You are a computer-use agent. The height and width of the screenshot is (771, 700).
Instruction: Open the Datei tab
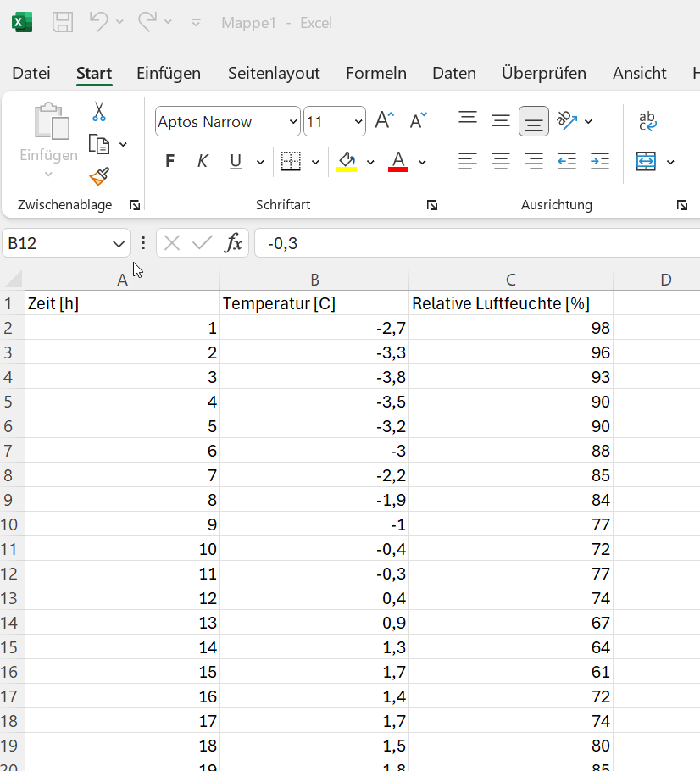pyautogui.click(x=31, y=73)
